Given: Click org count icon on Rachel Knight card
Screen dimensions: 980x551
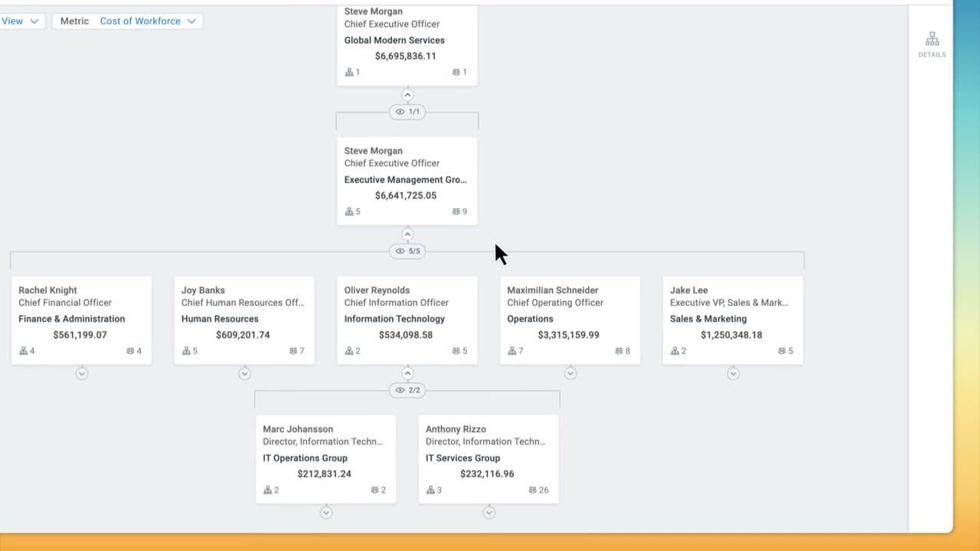Looking at the screenshot, I should point(24,351).
